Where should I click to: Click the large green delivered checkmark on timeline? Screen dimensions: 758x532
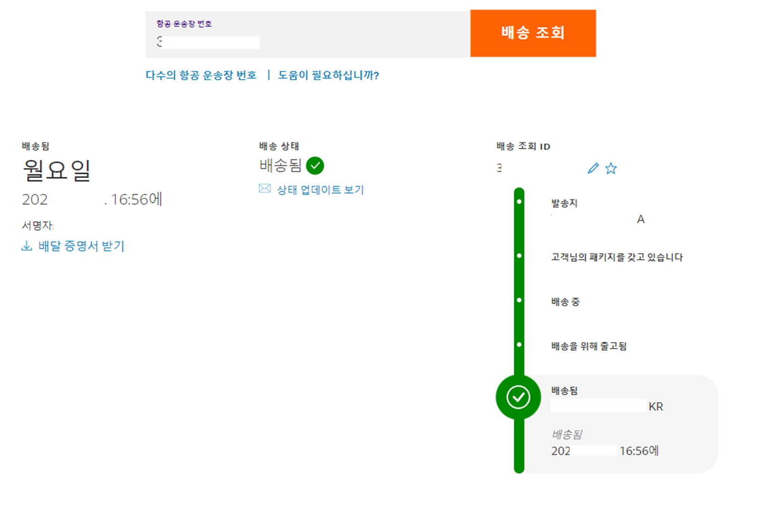(518, 398)
